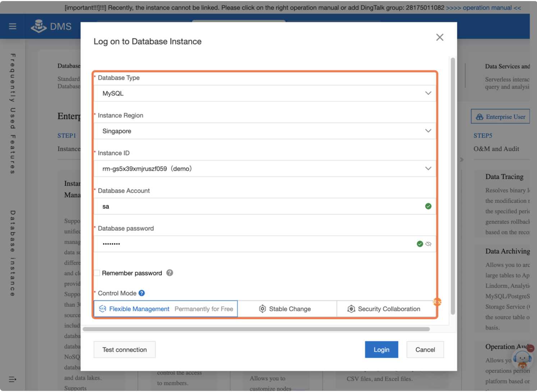Click the Control Mode help question mark

pos(142,293)
